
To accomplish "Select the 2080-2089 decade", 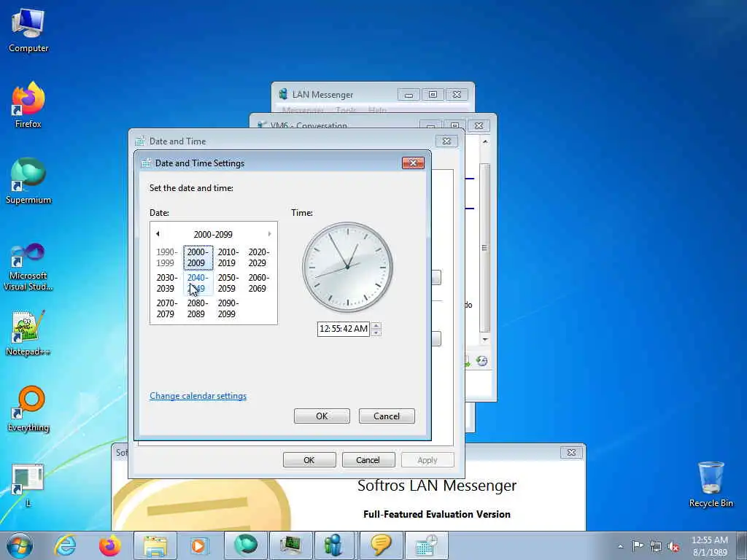I will pos(198,308).
